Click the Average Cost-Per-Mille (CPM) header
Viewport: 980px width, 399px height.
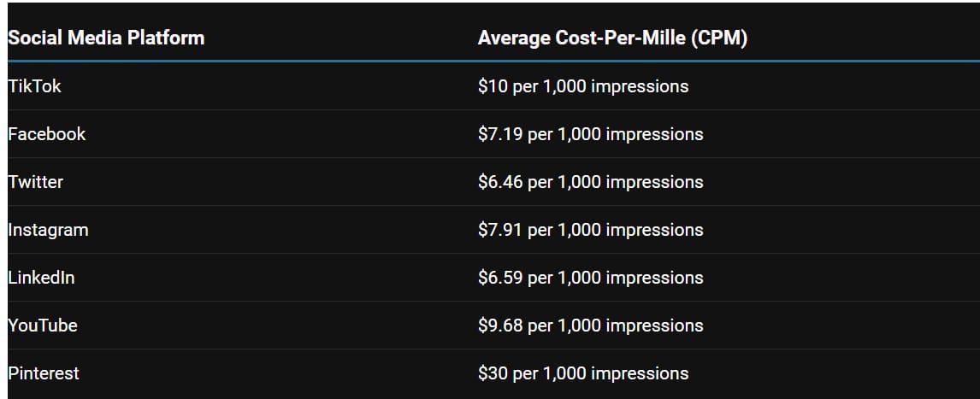click(x=612, y=38)
